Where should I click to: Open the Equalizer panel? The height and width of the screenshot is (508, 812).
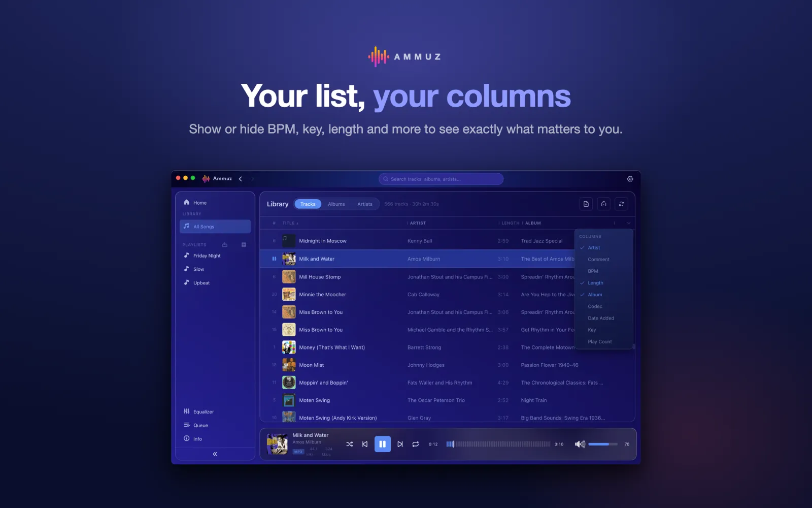[x=215, y=411]
